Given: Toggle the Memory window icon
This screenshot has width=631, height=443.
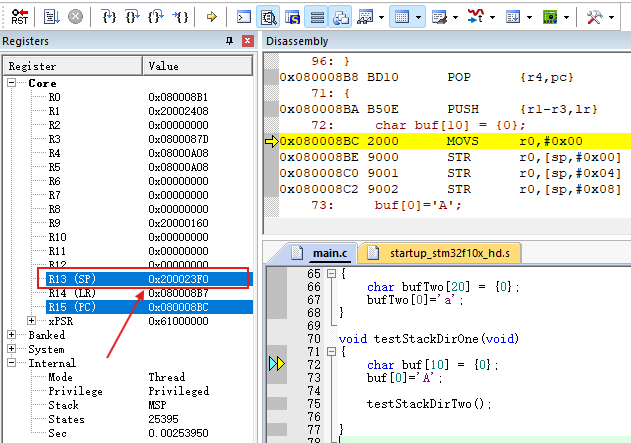Looking at the screenshot, I should point(402,17).
